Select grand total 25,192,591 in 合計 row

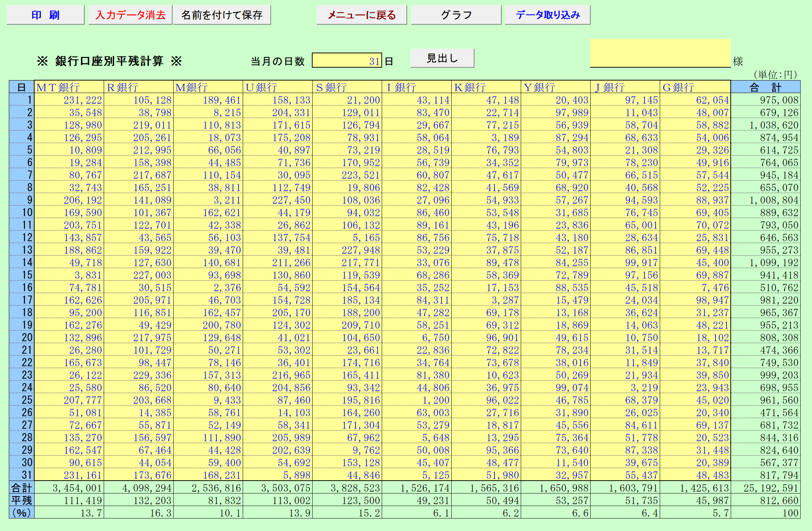766,488
